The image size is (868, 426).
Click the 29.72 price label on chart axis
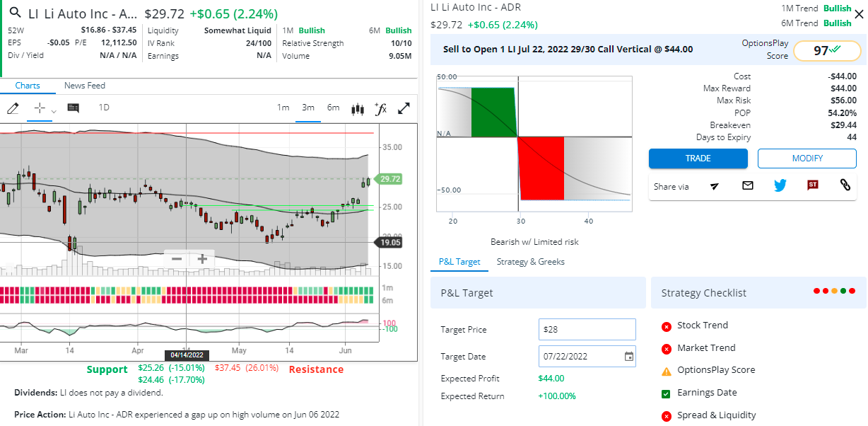[390, 180]
